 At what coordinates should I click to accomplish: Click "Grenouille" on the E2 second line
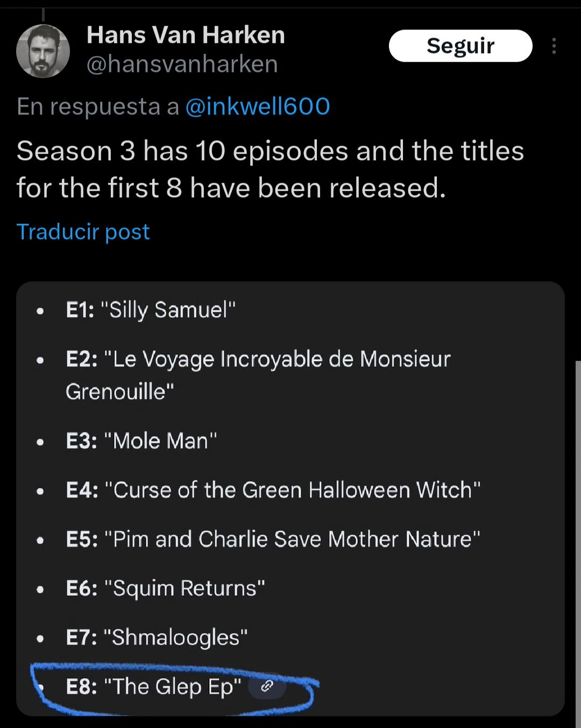point(119,392)
